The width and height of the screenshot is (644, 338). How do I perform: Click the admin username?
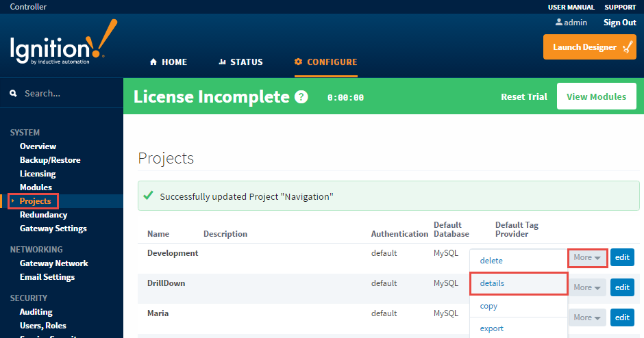(575, 23)
